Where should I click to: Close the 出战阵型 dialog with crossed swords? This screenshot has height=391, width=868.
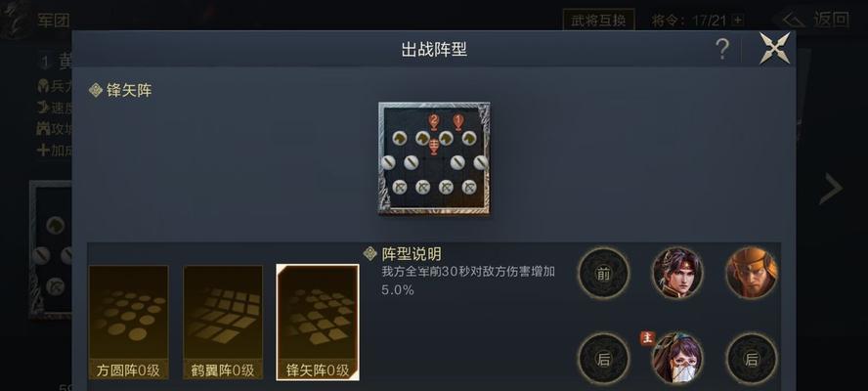774,48
